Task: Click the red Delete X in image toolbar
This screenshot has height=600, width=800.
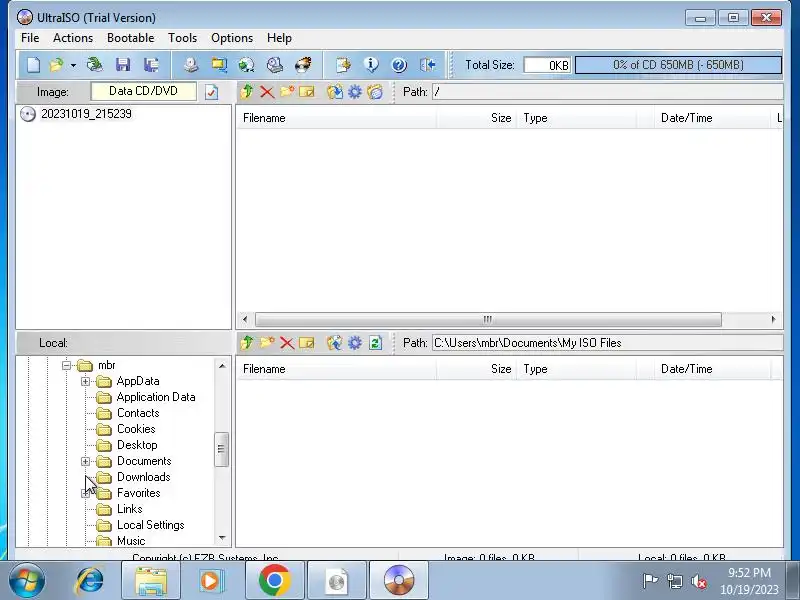Action: 267,92
